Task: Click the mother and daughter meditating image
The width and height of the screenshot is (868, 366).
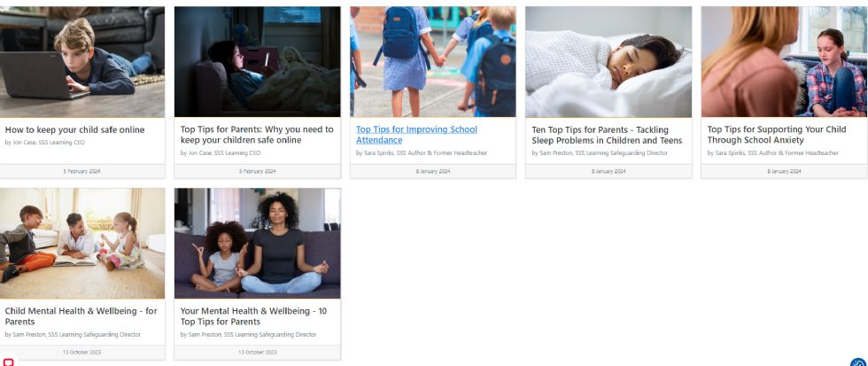Action: [x=258, y=243]
